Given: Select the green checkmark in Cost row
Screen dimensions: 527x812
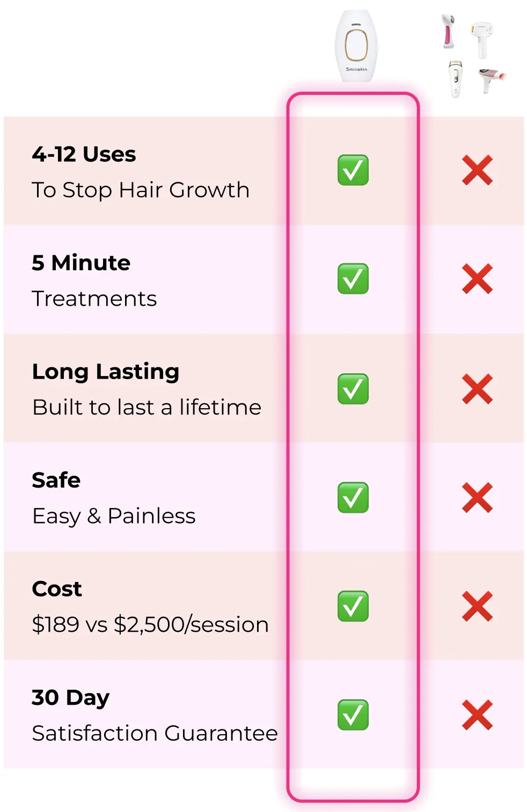Looking at the screenshot, I should click(x=353, y=606).
